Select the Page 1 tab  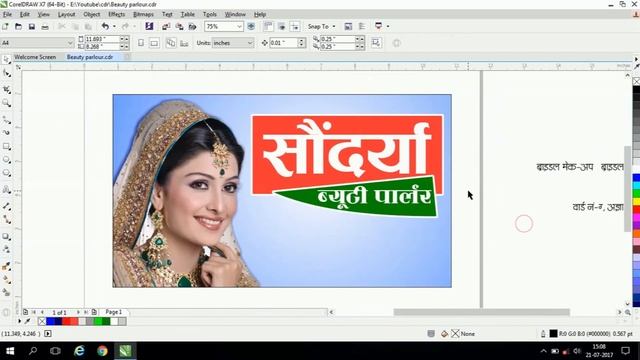point(114,312)
